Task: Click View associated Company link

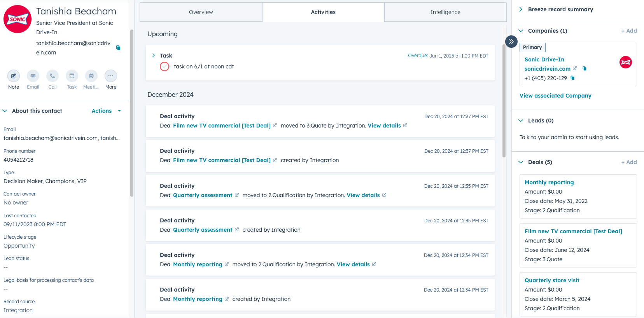Action: 555,96
